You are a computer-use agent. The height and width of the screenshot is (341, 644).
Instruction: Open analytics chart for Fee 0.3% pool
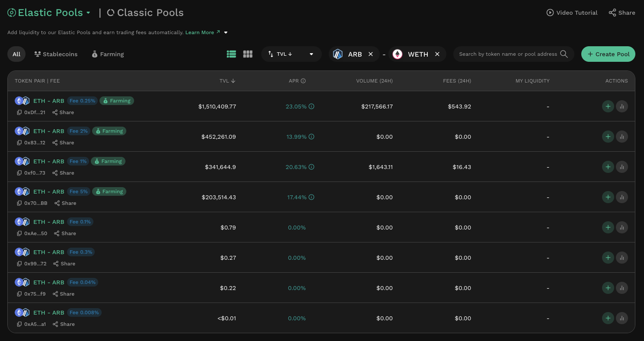pos(622,258)
